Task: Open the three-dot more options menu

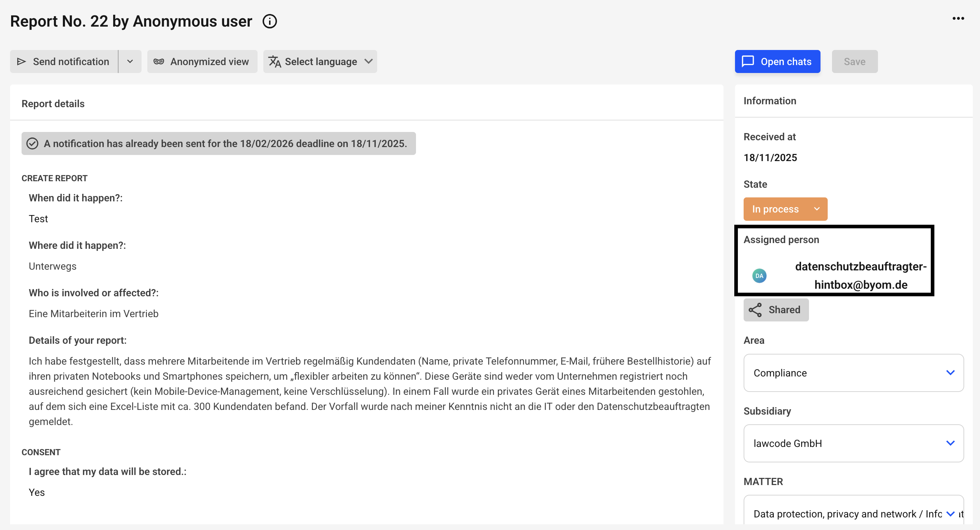Action: click(x=958, y=18)
